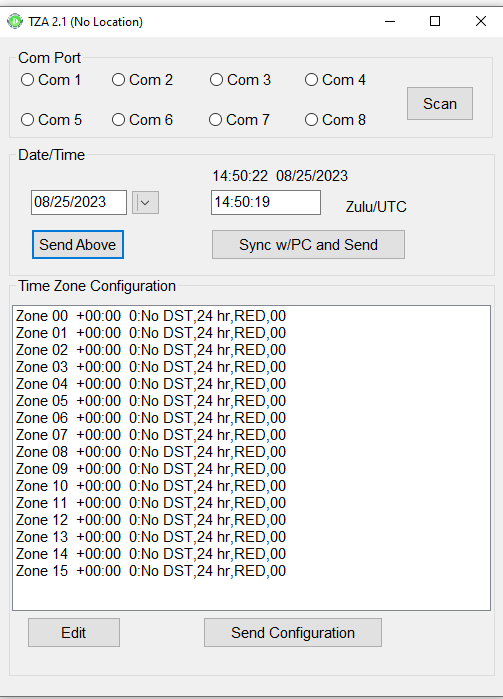Click the TZA app icon in title bar
The width and height of the screenshot is (503, 699).
[15, 21]
